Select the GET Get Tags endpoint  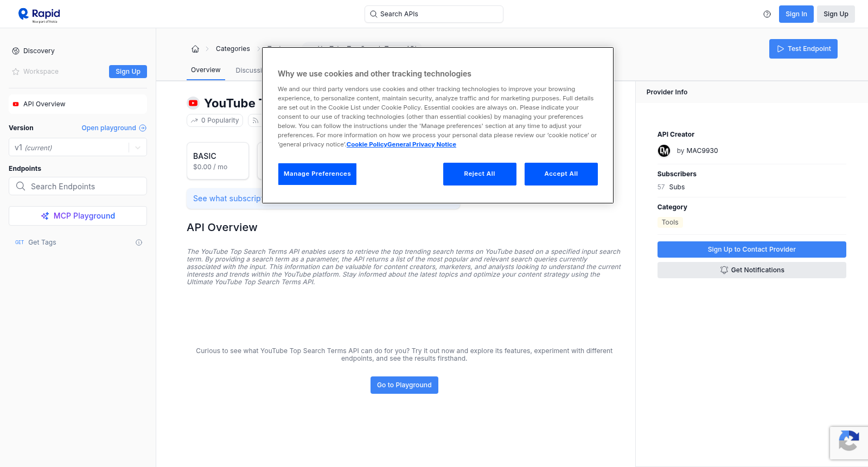click(x=78, y=242)
